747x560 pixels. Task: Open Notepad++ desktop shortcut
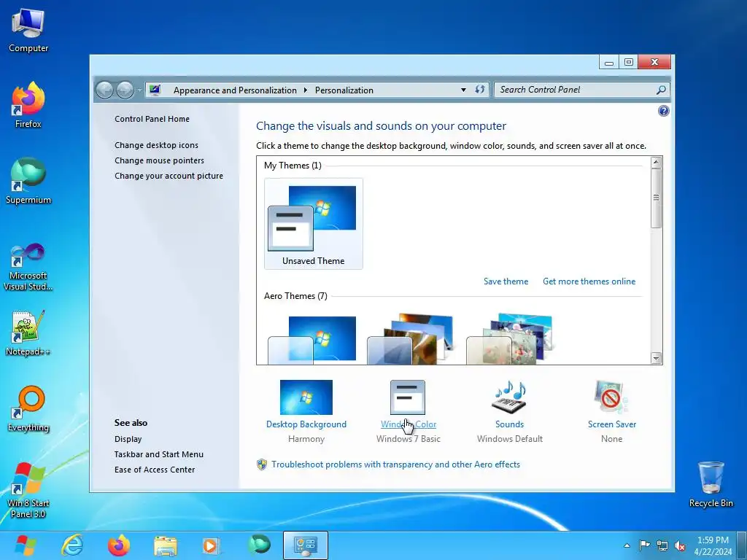tap(28, 332)
